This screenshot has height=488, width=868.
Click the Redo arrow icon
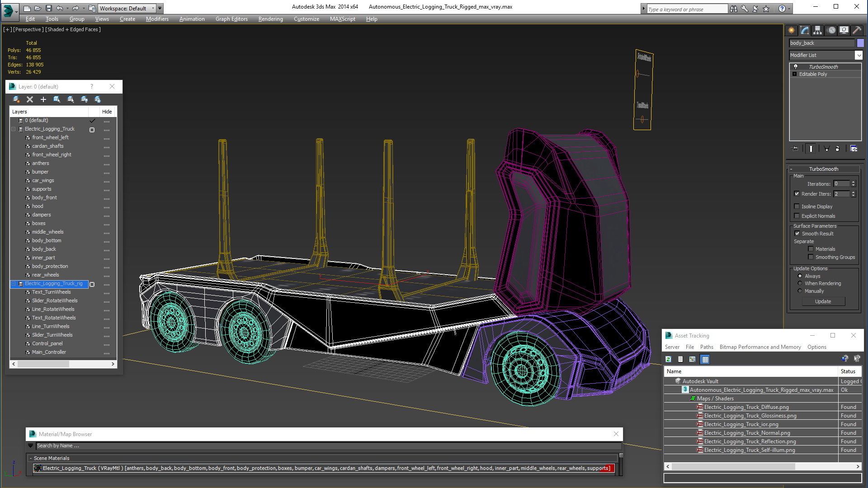(x=75, y=8)
